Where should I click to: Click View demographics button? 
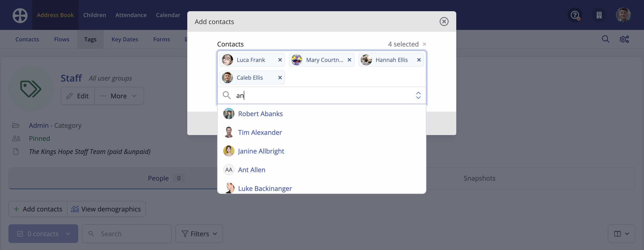tap(106, 209)
